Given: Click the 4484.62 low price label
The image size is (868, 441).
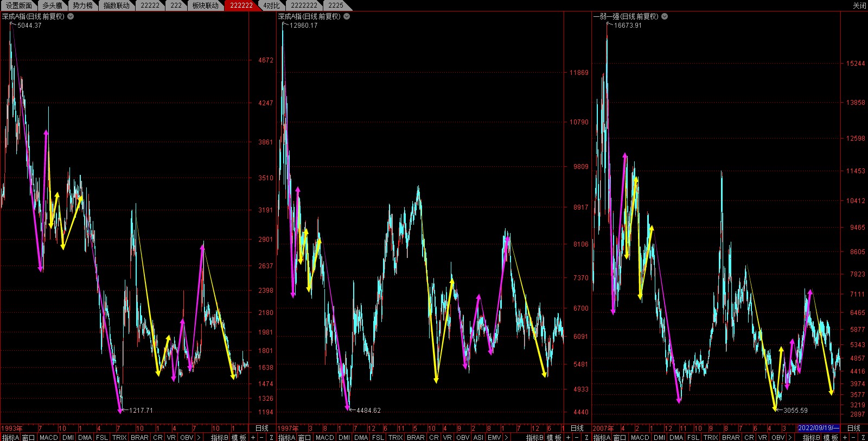Looking at the screenshot, I should (x=369, y=411).
